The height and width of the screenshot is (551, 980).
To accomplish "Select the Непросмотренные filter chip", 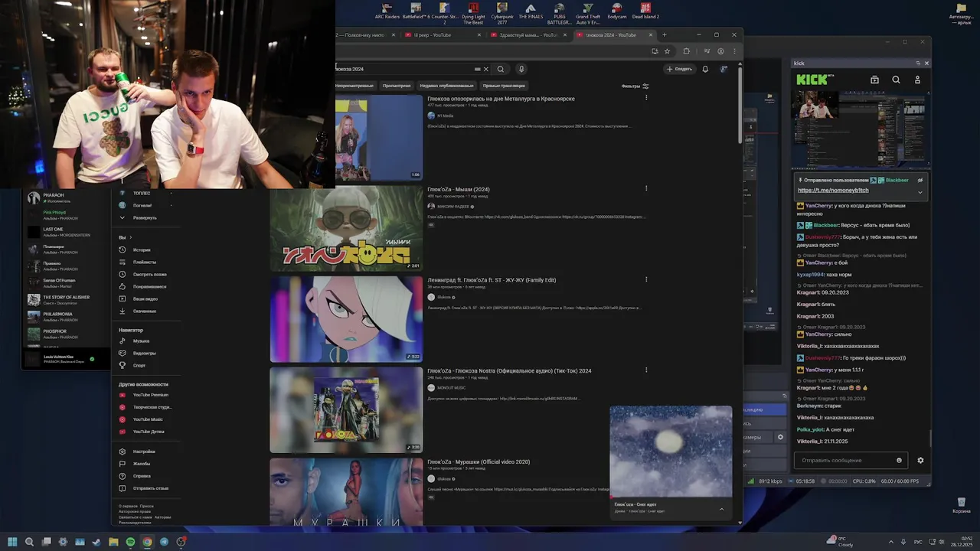I will pos(355,86).
